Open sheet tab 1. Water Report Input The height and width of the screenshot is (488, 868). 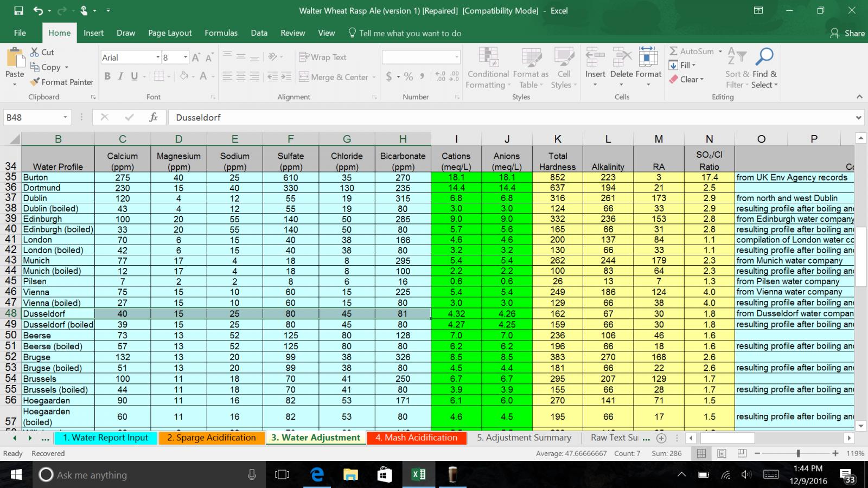click(106, 438)
